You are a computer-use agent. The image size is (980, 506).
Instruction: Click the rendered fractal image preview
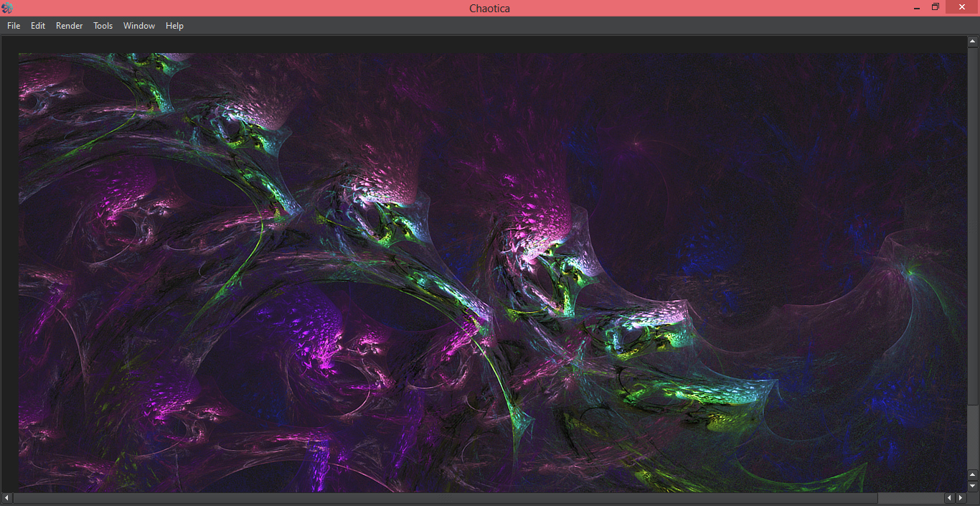[x=492, y=272]
